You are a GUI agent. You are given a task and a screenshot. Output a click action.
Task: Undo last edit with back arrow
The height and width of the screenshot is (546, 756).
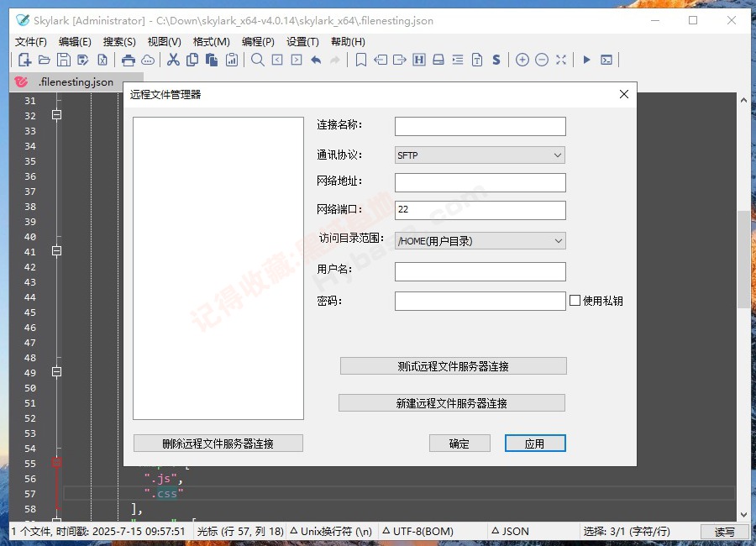[316, 60]
